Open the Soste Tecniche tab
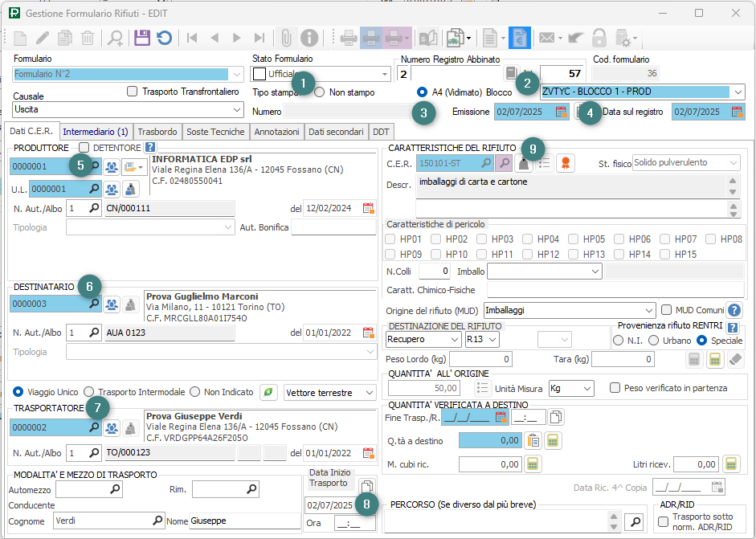The height and width of the screenshot is (539, 756). pos(215,132)
